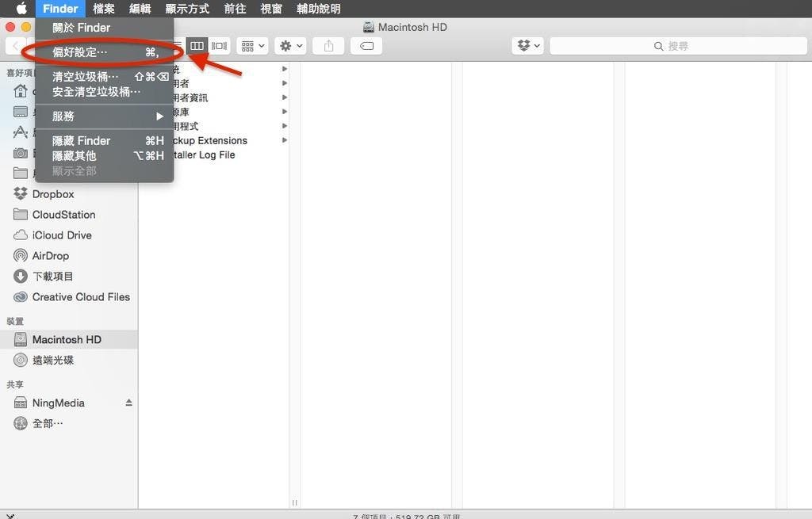This screenshot has width=812, height=519.
Task: Click the AirDrop radar icon
Action: click(20, 256)
